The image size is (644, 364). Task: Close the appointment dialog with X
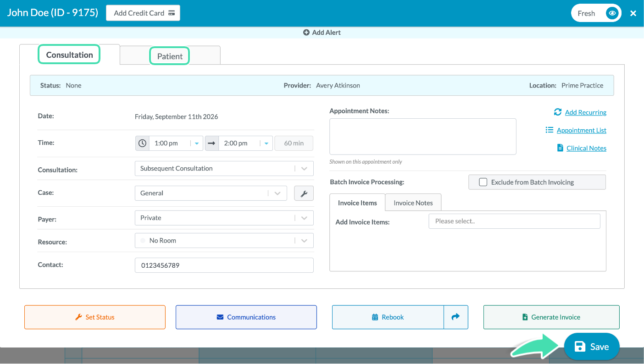[633, 13]
